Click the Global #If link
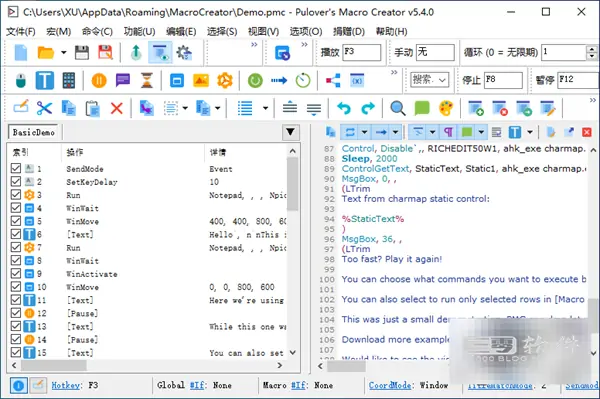This screenshot has width=600, height=399. (x=197, y=385)
